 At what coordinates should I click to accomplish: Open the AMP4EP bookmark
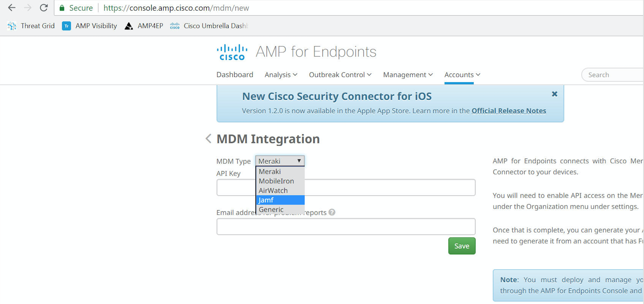coord(144,26)
